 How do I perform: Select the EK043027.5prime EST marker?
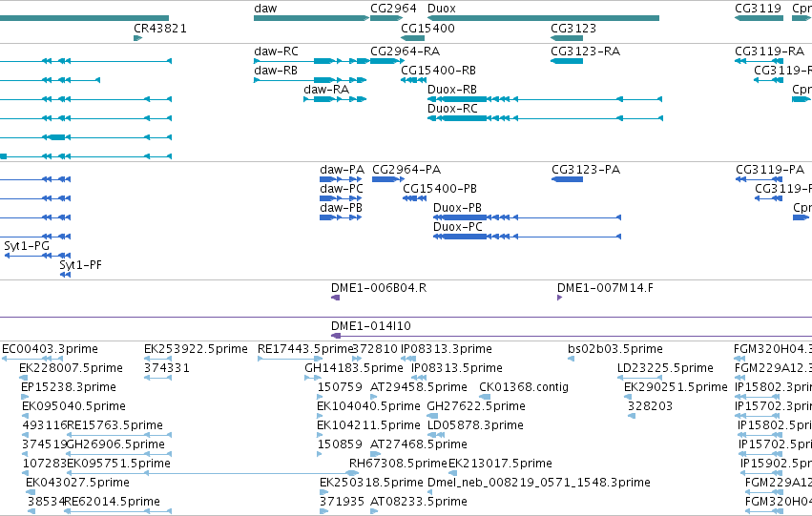click(30, 492)
